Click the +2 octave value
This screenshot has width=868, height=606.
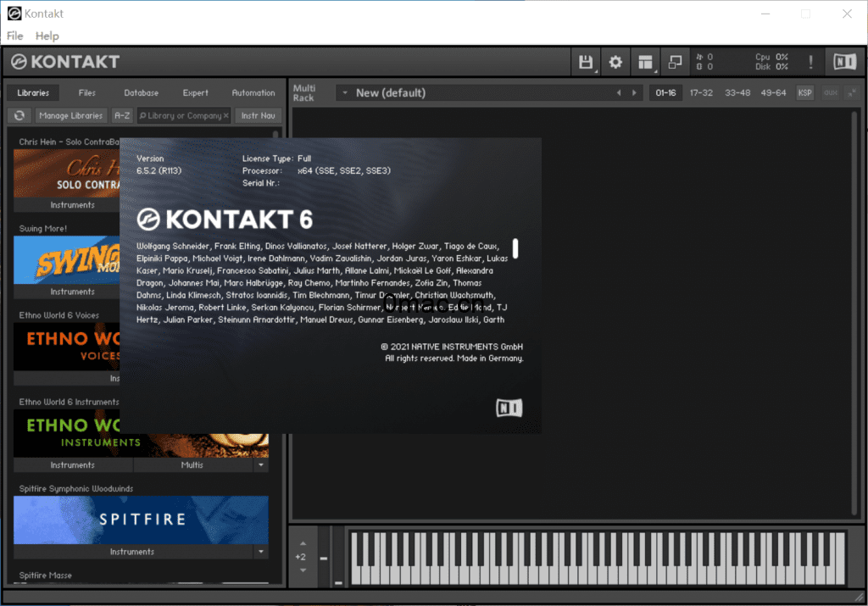coord(301,557)
